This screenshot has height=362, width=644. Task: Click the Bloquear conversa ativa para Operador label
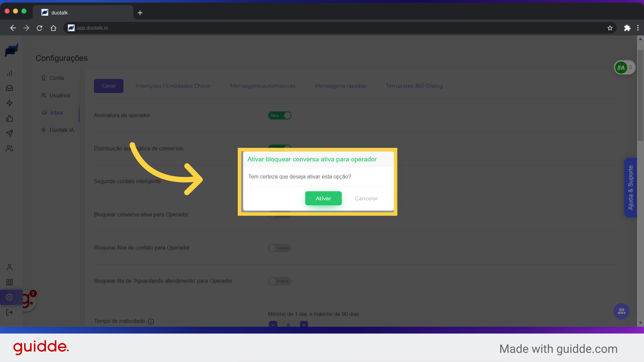point(141,215)
